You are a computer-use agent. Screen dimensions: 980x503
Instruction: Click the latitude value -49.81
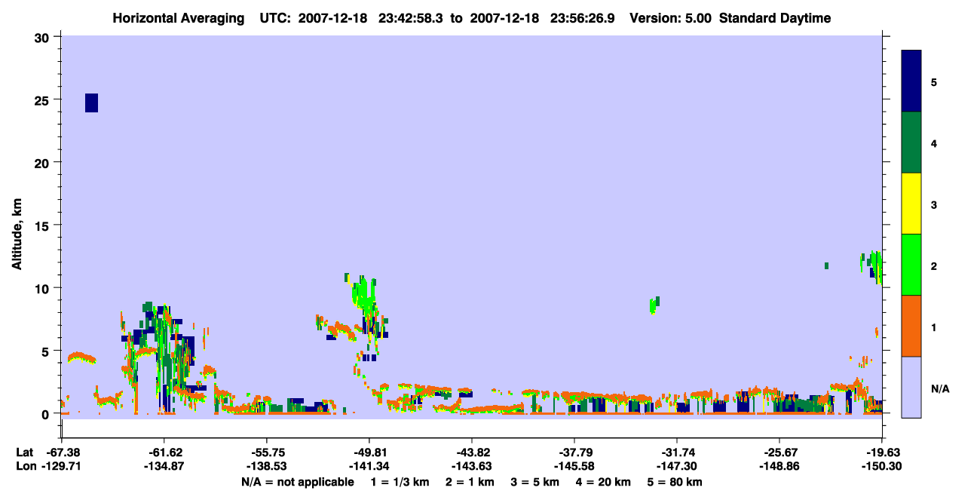(x=369, y=452)
